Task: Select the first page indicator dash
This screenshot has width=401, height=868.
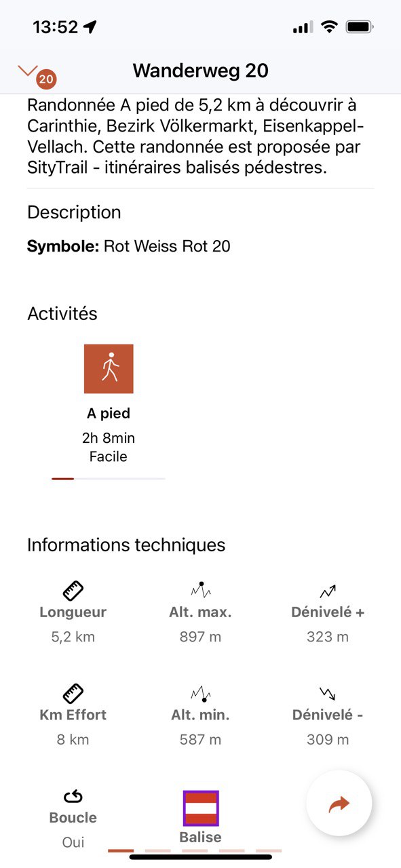Action: 121,850
